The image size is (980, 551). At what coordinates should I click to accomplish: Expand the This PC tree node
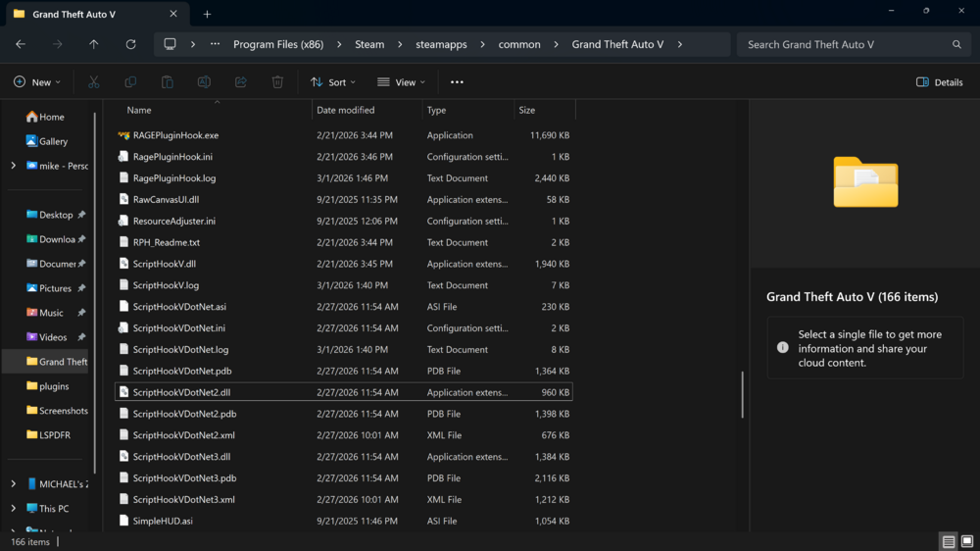13,509
